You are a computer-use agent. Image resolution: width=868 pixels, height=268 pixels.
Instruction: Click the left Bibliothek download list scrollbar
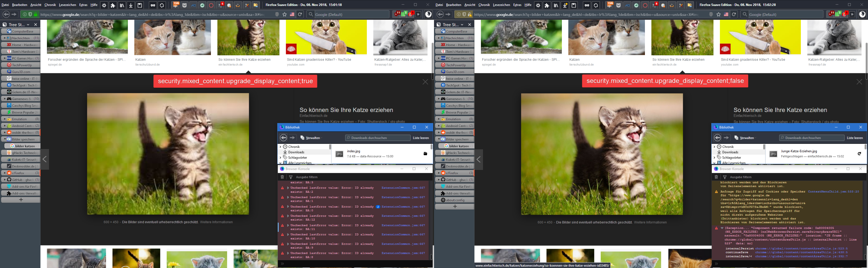[431, 147]
